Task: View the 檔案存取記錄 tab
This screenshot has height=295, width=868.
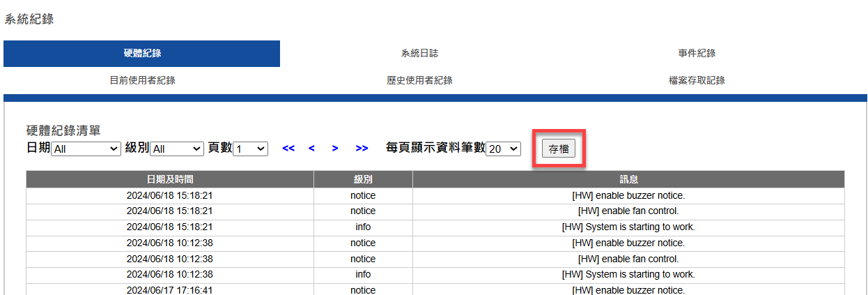Action: point(697,81)
